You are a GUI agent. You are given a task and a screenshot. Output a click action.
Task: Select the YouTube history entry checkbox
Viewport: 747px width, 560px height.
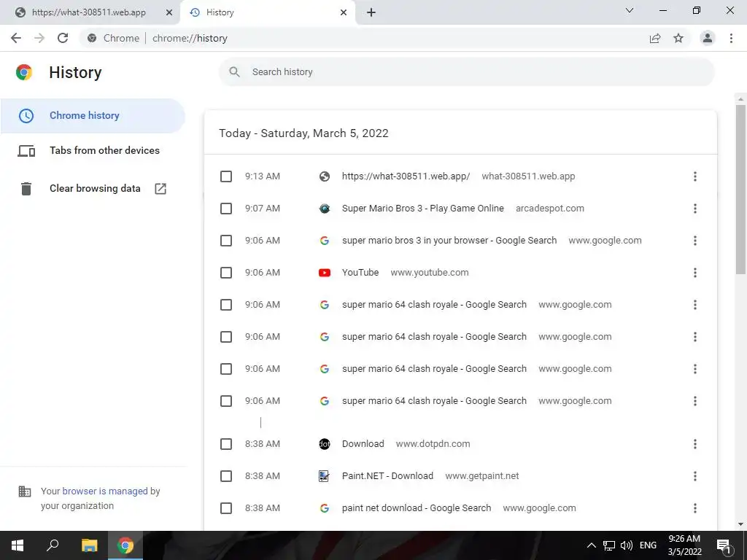[x=226, y=273]
